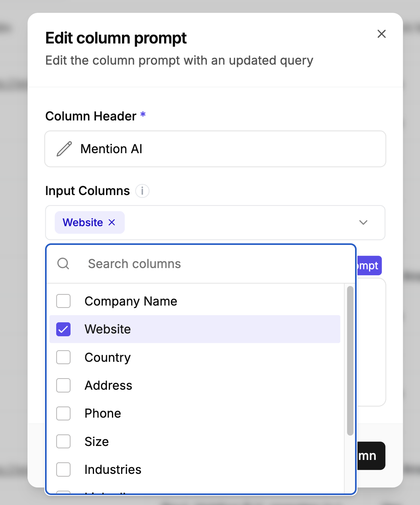Pick the Industries option in list
420x505 pixels.
click(x=113, y=469)
